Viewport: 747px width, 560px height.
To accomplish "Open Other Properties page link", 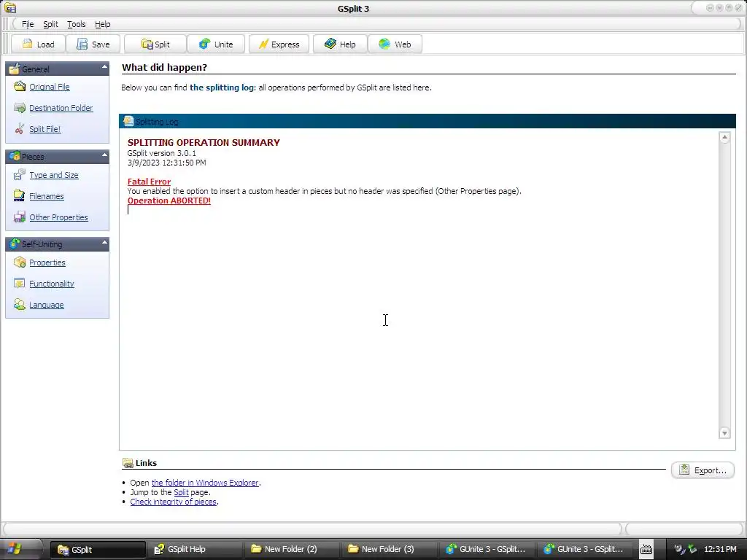I will coord(58,217).
